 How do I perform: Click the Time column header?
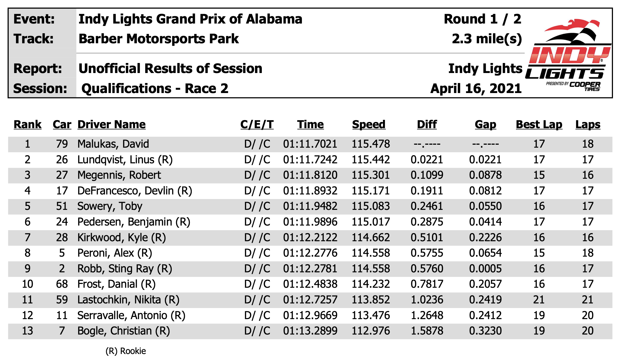[310, 125]
